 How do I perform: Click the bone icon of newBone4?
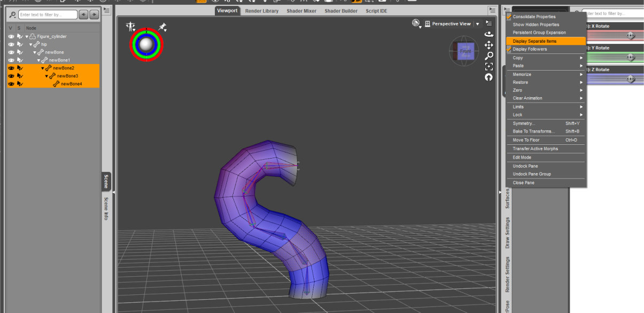pos(56,84)
